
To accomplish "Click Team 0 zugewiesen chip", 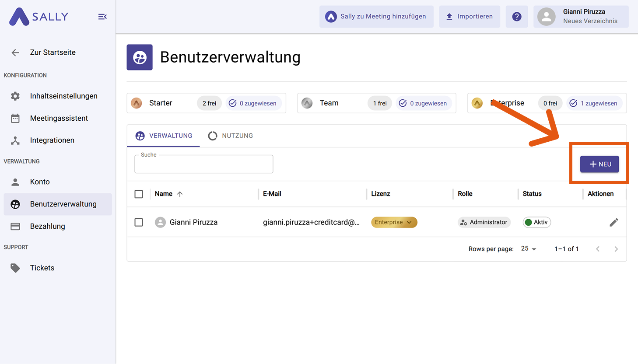I will (424, 103).
